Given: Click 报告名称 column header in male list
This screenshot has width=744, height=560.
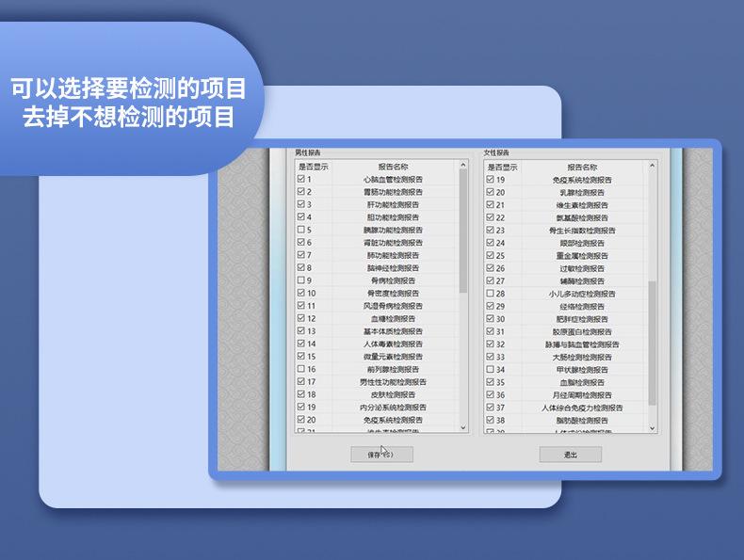Looking at the screenshot, I should pos(394,167).
